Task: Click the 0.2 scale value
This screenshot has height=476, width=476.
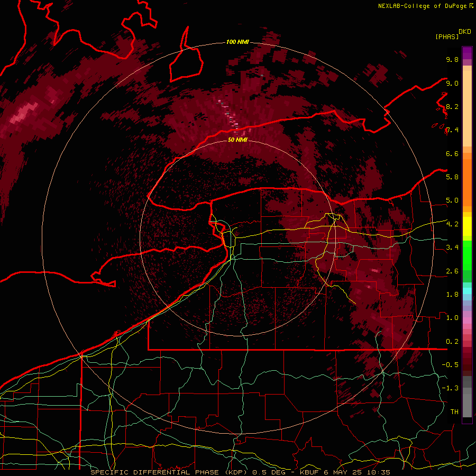Action: coord(452,342)
